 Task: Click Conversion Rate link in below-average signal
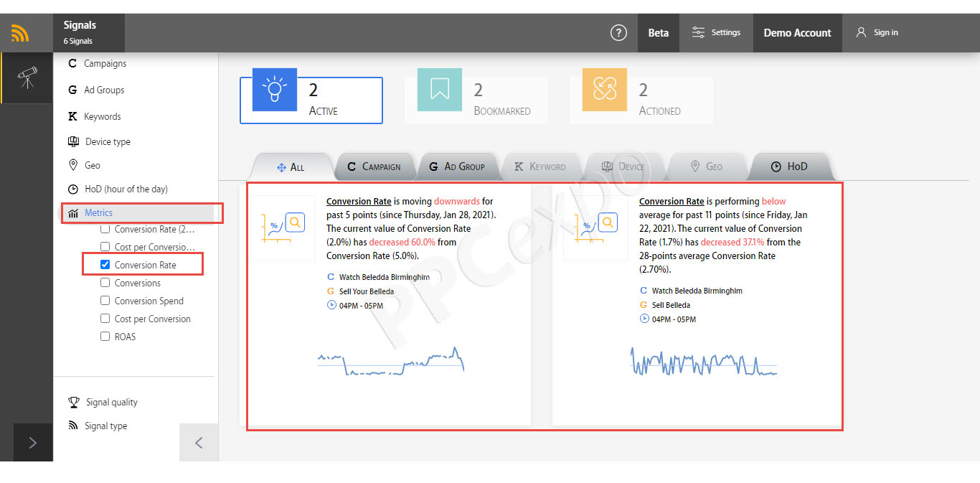[672, 202]
